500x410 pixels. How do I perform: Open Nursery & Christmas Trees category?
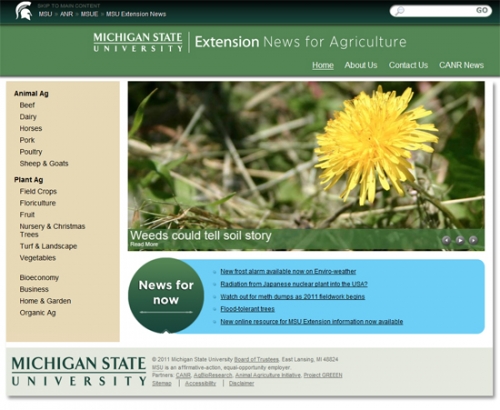[x=52, y=230]
